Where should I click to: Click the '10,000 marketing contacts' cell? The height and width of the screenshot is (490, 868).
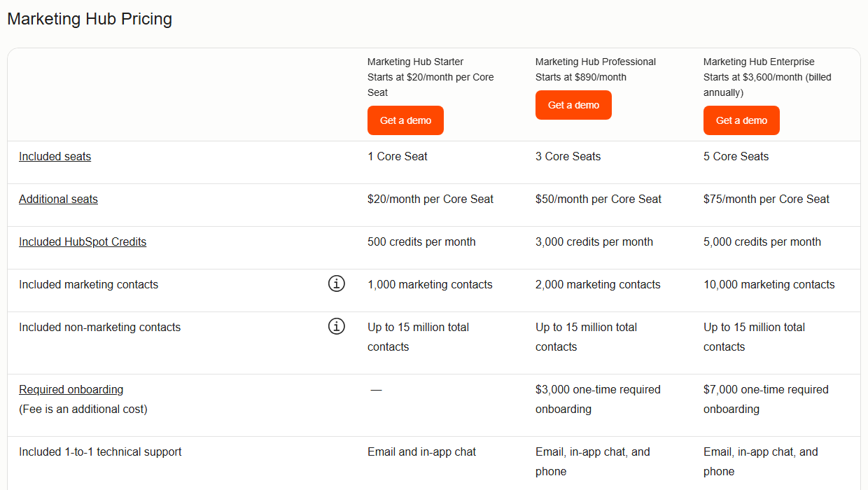click(x=769, y=285)
